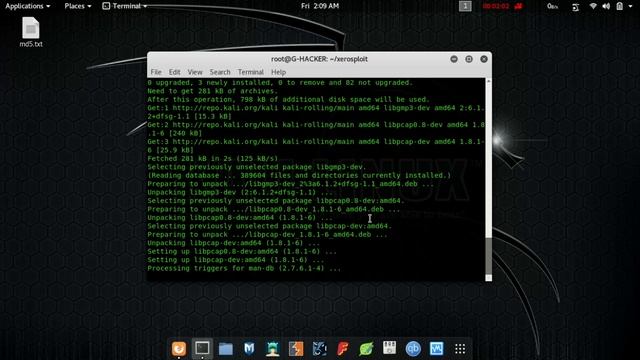Open md5.txt file on the desktop
The image size is (640, 360).
tap(31, 32)
